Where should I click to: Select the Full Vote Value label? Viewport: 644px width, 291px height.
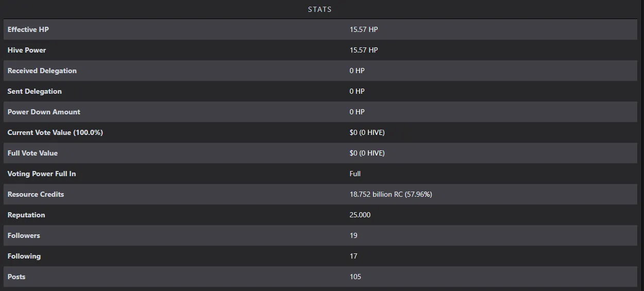(x=32, y=153)
